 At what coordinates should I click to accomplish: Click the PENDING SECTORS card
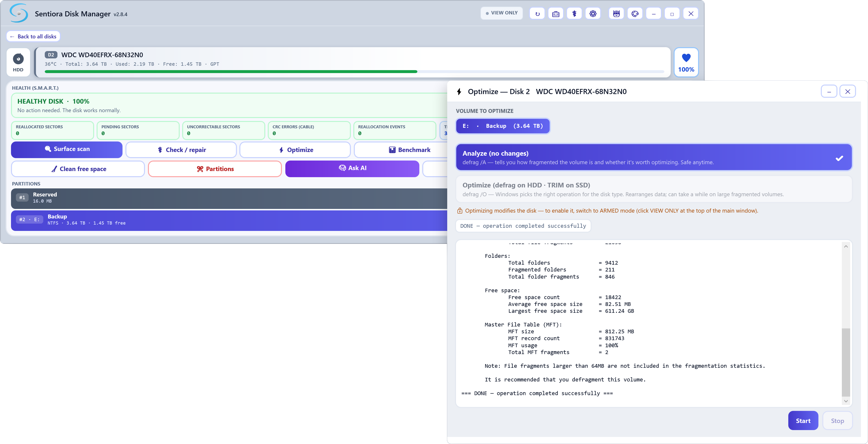click(138, 130)
